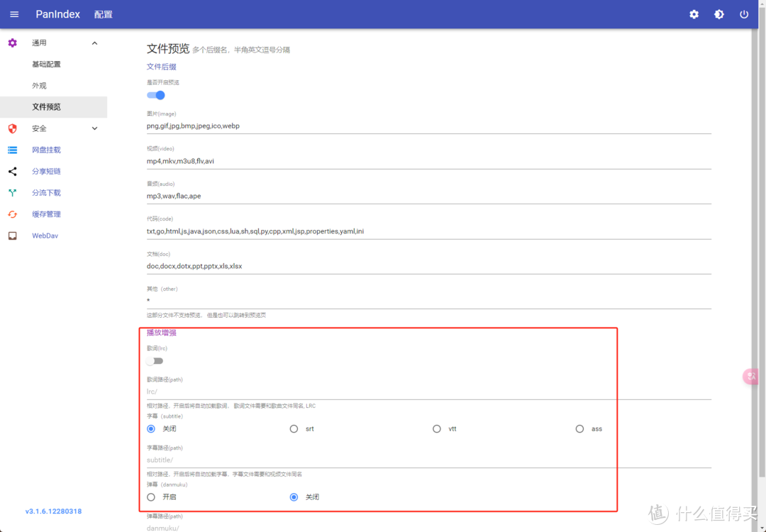766x532 pixels.
Task: Select the ass subtitle radio option
Action: pos(579,428)
